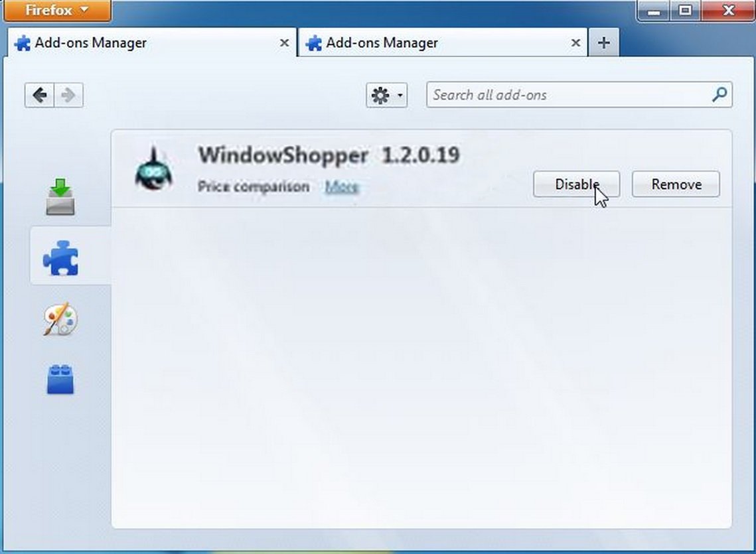The height and width of the screenshot is (554, 756).
Task: Select the Extensions puzzle piece category
Action: pyautogui.click(x=61, y=258)
